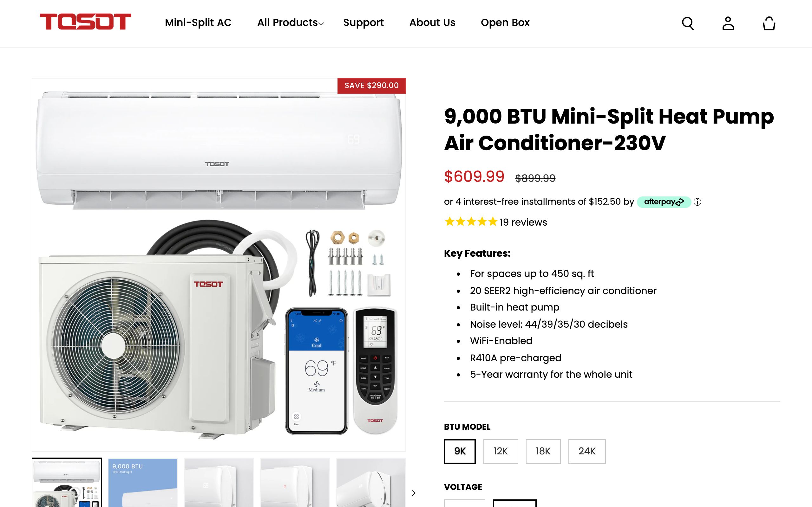Select the 18K BTU model option
812x507 pixels.
(543, 451)
